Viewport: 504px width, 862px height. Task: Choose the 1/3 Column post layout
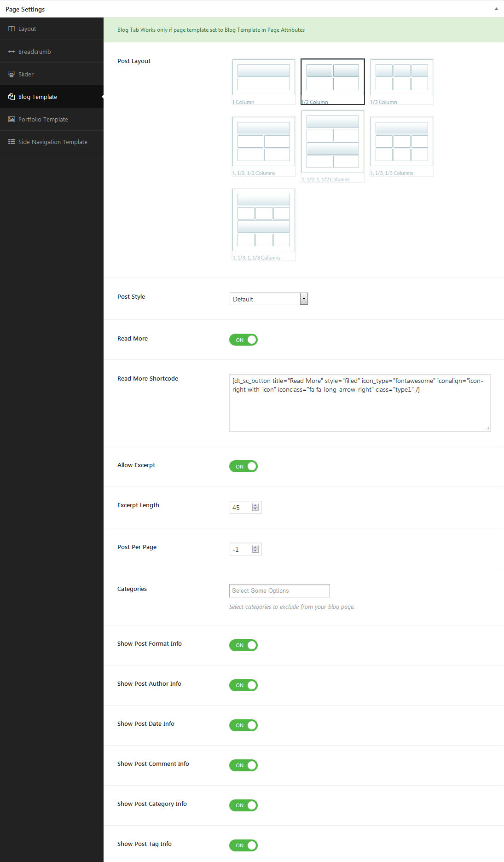coord(402,81)
